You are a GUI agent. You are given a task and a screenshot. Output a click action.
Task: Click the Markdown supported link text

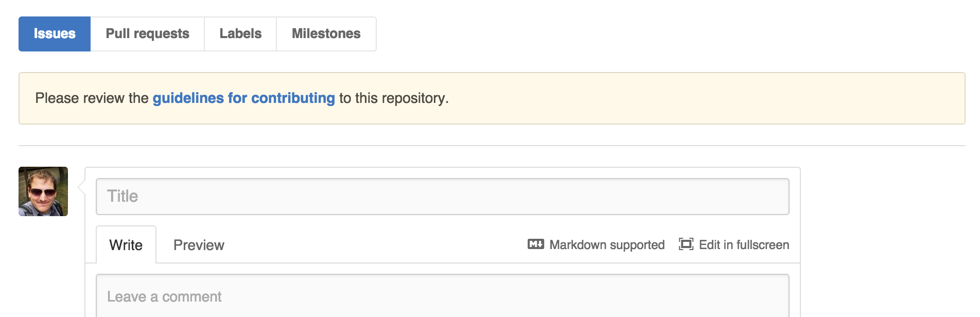607,245
